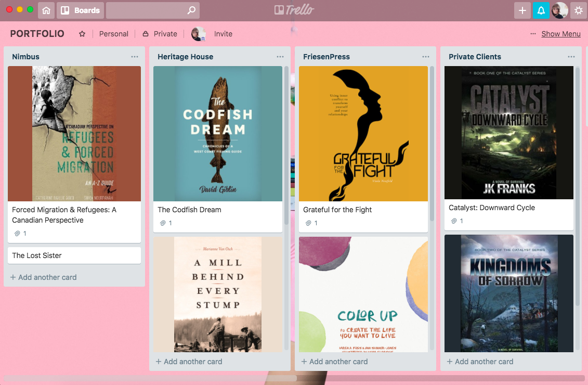Viewport: 588px width, 385px height.
Task: Open The Codfish Dream cover image
Action: tap(218, 134)
